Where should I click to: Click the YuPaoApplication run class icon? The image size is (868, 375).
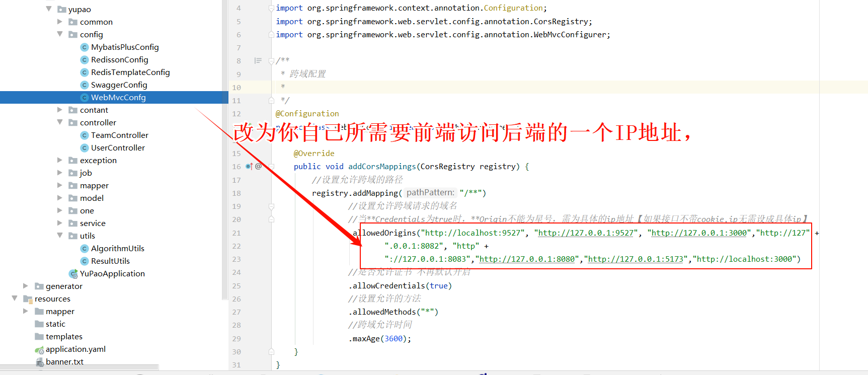73,274
